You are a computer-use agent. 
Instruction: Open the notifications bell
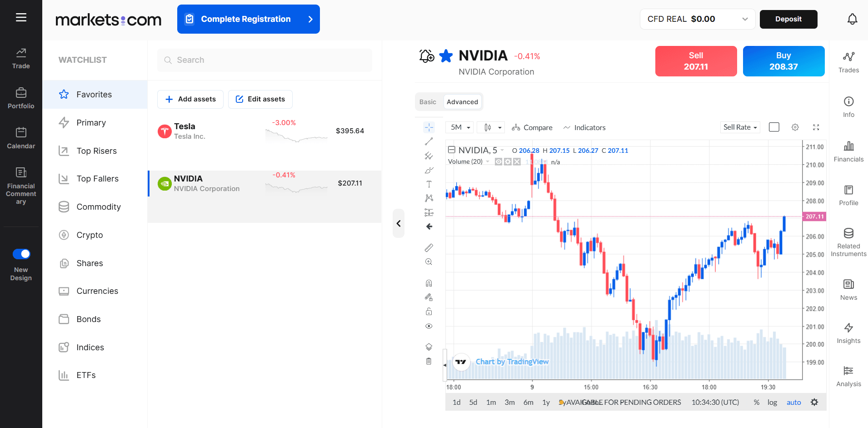point(852,19)
